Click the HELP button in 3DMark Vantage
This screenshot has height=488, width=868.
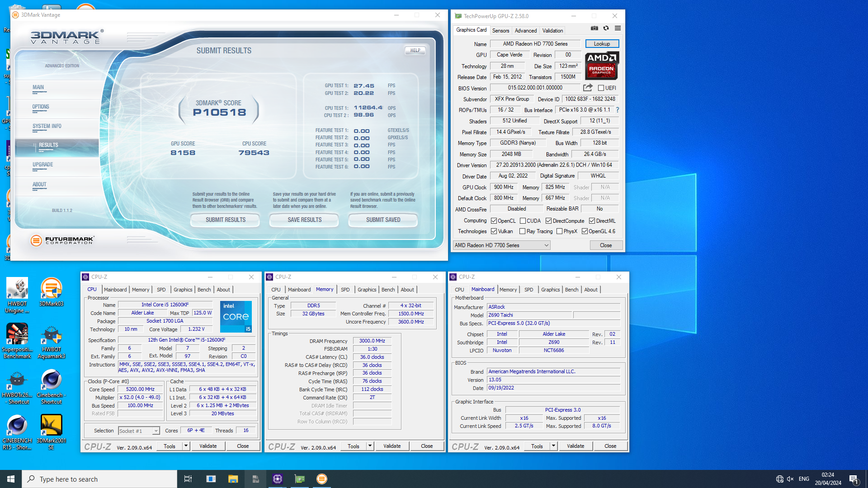[415, 51]
